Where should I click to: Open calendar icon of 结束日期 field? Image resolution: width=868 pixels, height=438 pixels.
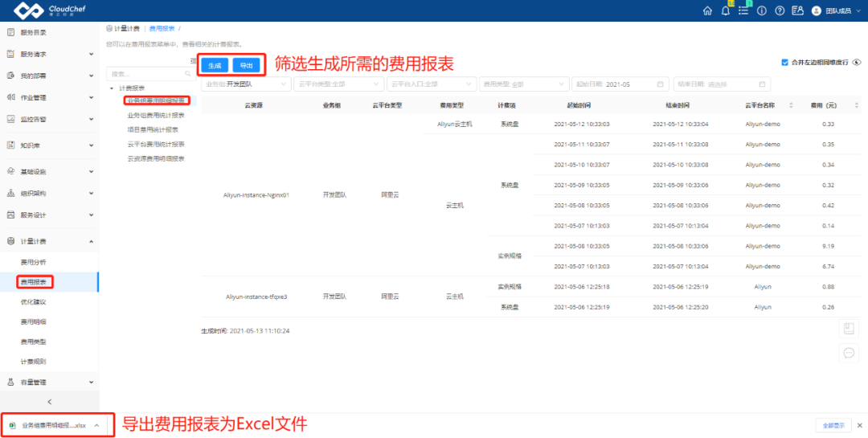[x=762, y=84]
